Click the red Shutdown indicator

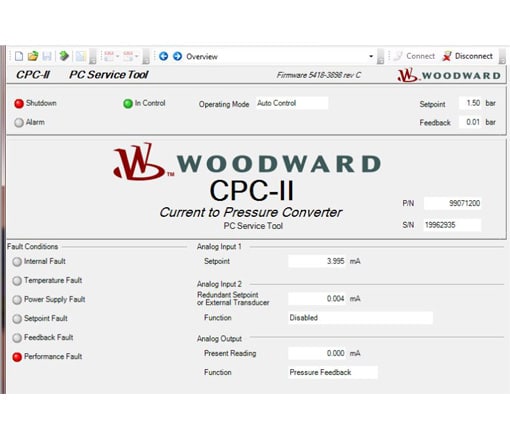(x=19, y=103)
